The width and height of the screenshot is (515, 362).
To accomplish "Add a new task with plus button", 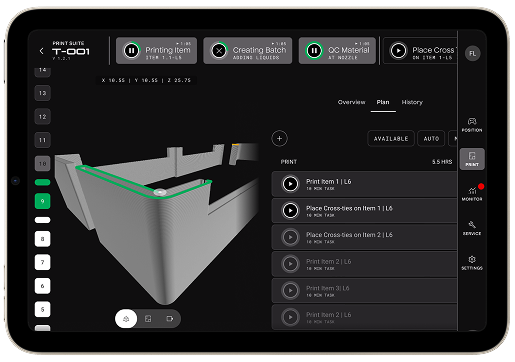I will click(279, 138).
